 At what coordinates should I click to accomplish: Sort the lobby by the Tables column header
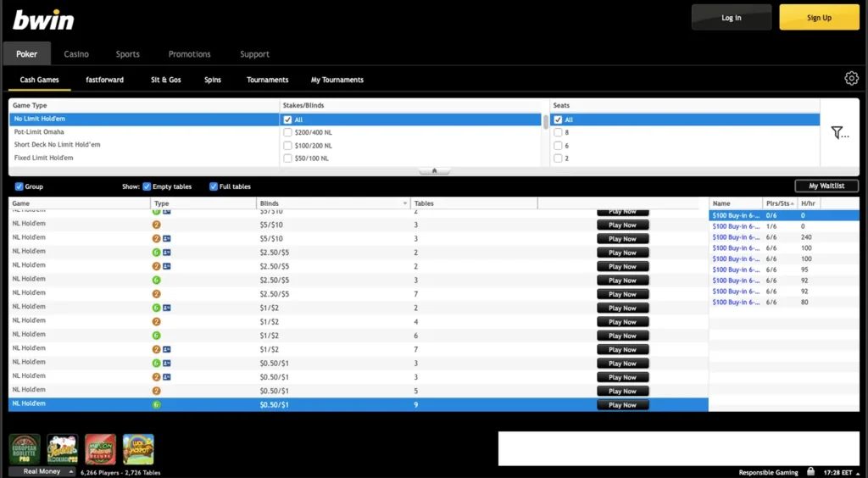474,203
